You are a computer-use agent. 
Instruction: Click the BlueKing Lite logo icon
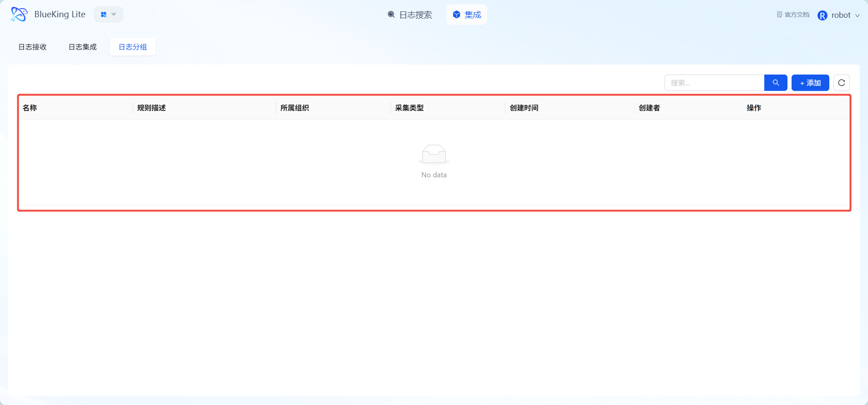point(19,15)
